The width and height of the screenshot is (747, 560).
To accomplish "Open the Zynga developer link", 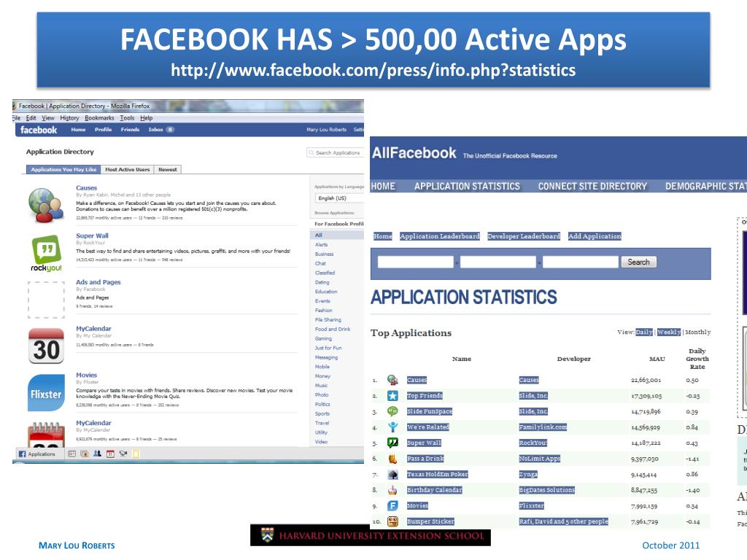I will click(x=528, y=474).
